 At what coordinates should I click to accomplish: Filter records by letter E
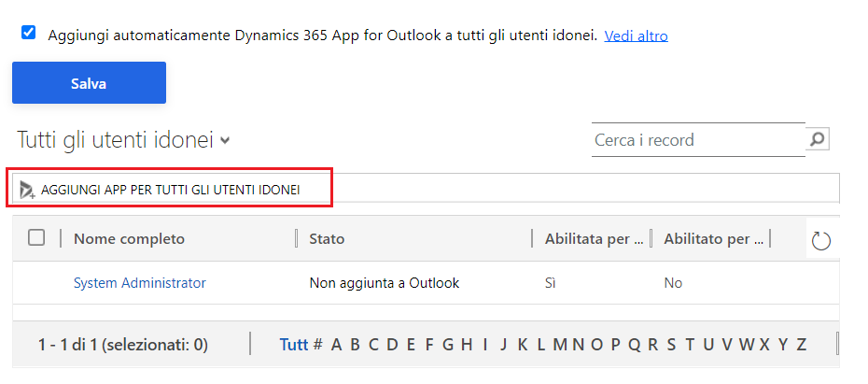[411, 345]
